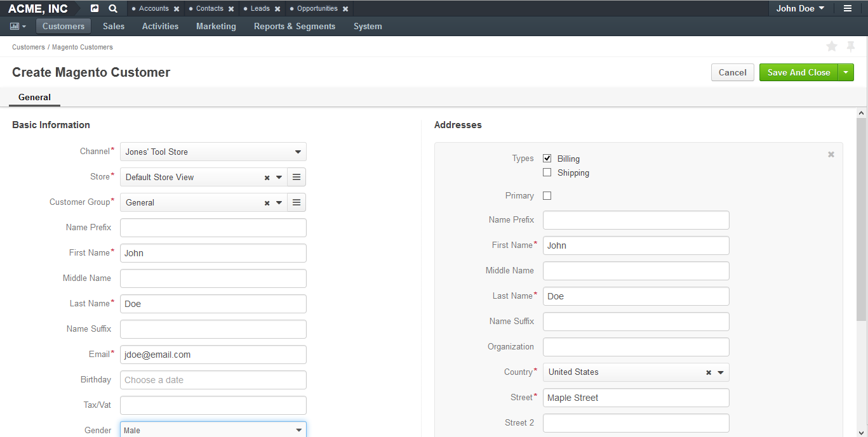Open the Activities menu
The width and height of the screenshot is (868, 437).
pyautogui.click(x=160, y=26)
